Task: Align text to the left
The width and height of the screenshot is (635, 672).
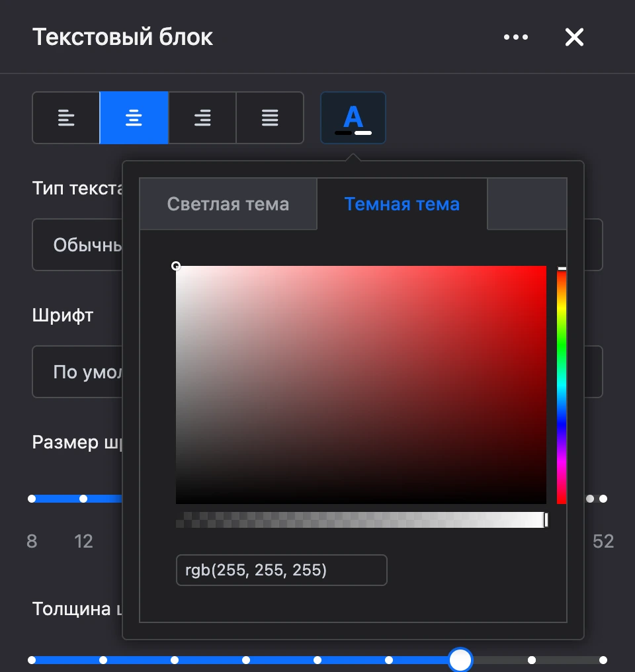Action: [66, 118]
